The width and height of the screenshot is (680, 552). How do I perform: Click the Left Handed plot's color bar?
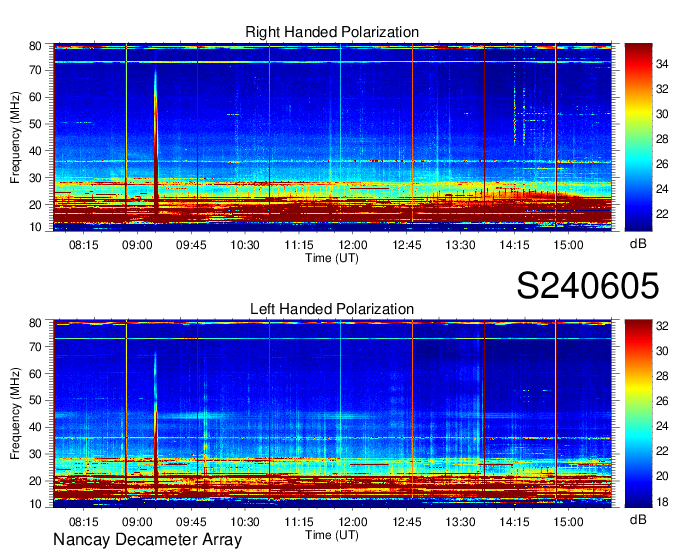(x=638, y=414)
